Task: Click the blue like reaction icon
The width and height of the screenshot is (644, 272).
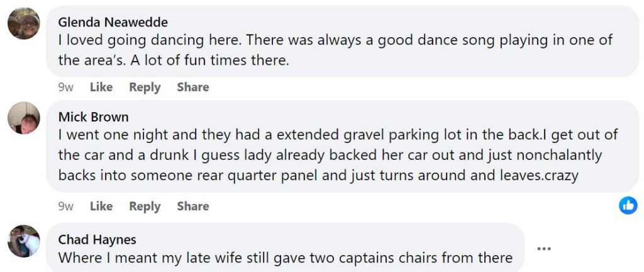Action: point(628,205)
